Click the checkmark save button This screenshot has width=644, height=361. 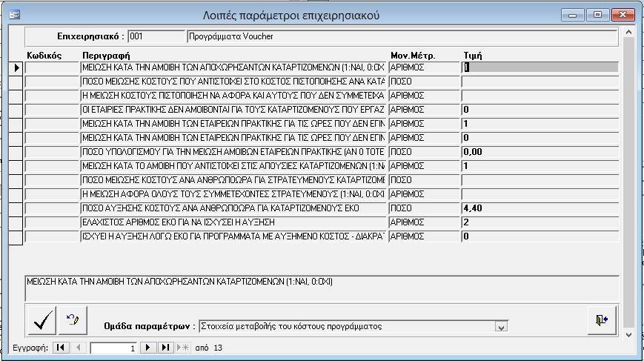pyautogui.click(x=44, y=320)
